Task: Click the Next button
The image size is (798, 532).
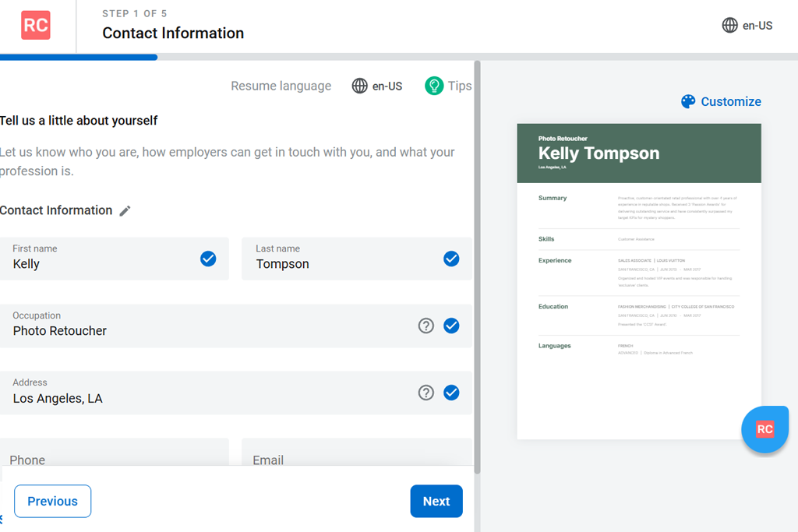Action: point(436,501)
